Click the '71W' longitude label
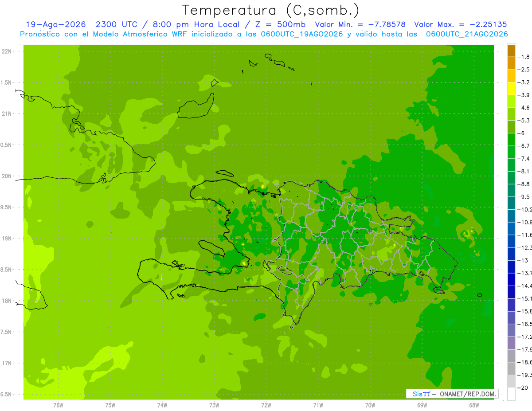 [318, 405]
